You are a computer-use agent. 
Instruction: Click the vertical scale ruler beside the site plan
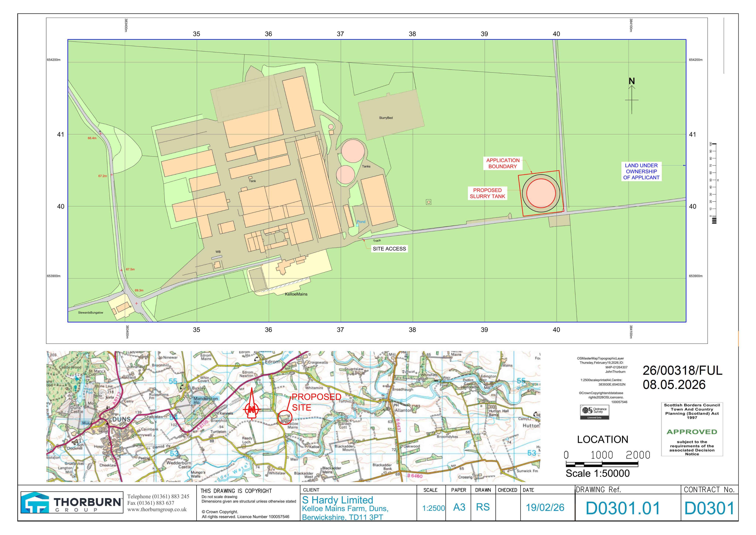click(x=714, y=183)
